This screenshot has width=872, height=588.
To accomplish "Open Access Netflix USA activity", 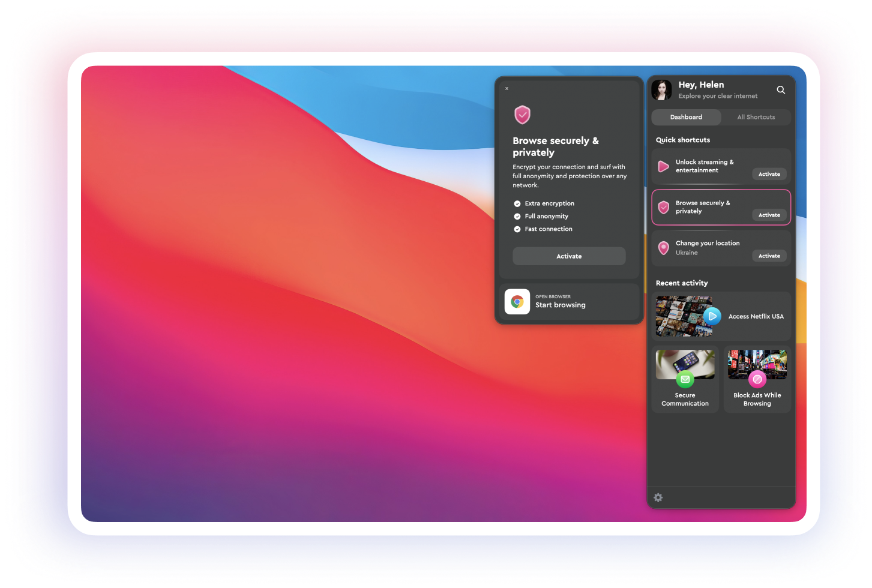I will 721,316.
